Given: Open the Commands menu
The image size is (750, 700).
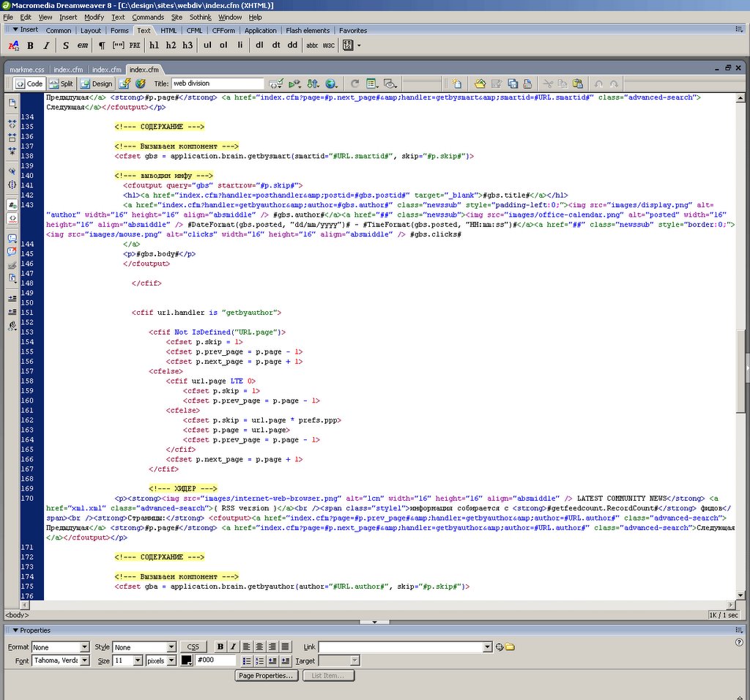Looking at the screenshot, I should coord(148,17).
